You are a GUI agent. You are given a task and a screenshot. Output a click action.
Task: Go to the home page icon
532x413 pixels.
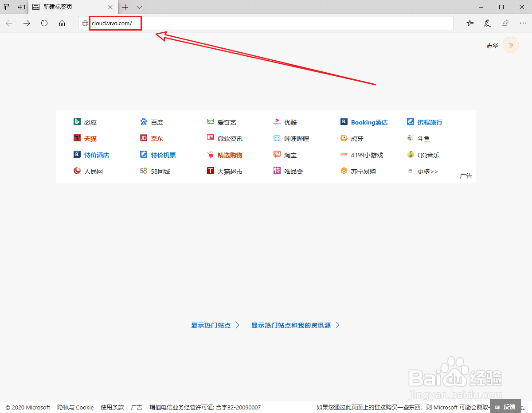click(62, 23)
